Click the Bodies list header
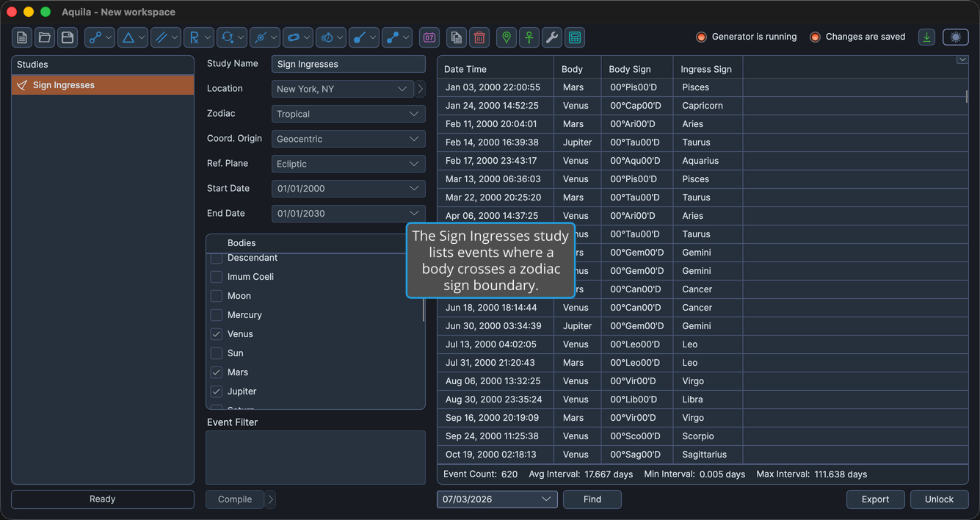 pyautogui.click(x=306, y=243)
